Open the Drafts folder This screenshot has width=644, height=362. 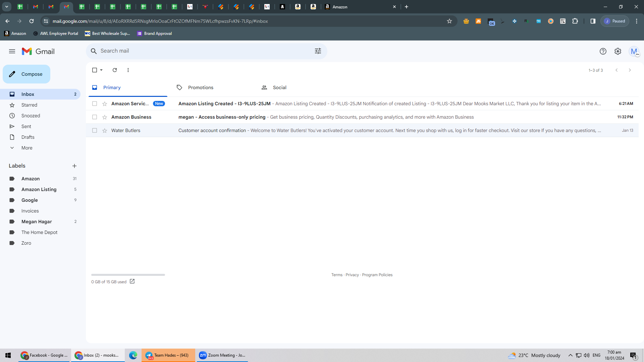pyautogui.click(x=40, y=137)
